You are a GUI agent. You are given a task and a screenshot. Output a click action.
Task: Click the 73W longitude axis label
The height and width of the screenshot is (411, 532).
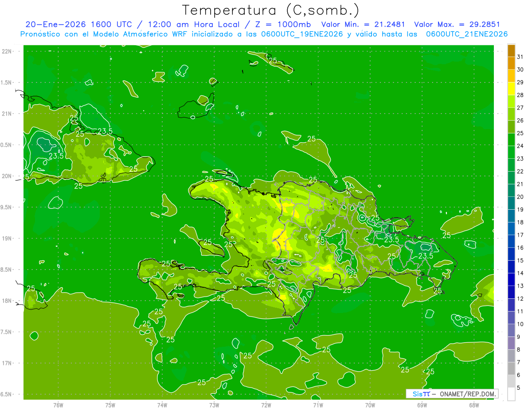coord(214,405)
